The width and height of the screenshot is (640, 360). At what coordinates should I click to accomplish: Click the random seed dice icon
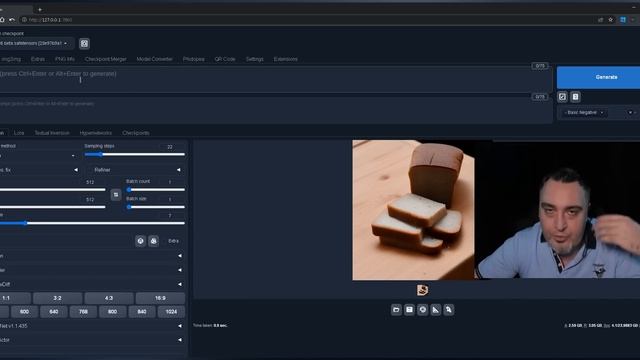click(x=140, y=241)
